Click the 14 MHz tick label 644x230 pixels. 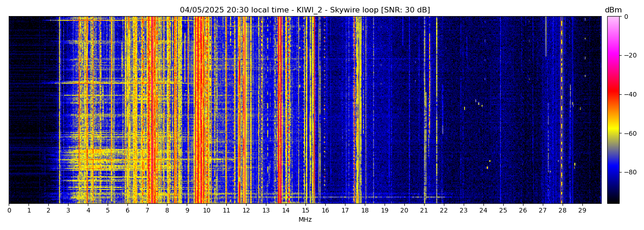coord(286,210)
